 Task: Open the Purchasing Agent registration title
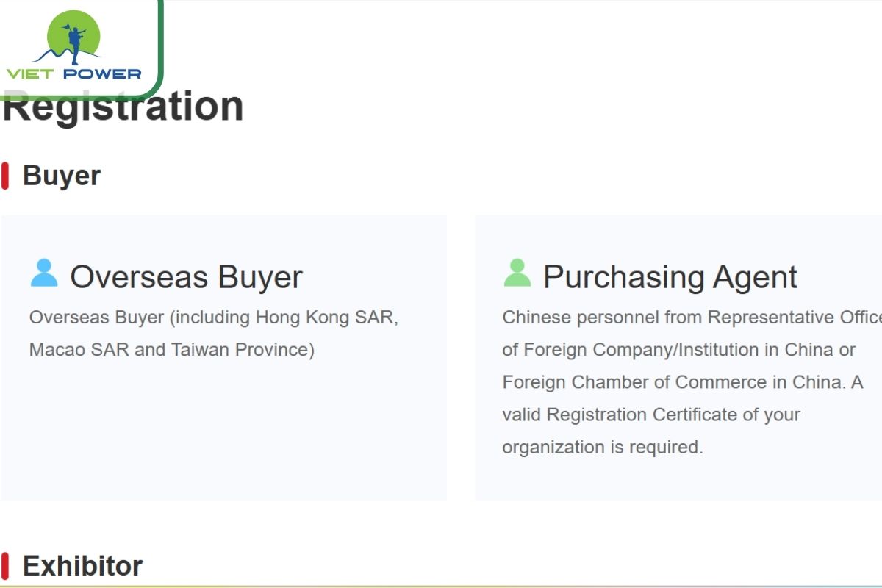tap(670, 277)
